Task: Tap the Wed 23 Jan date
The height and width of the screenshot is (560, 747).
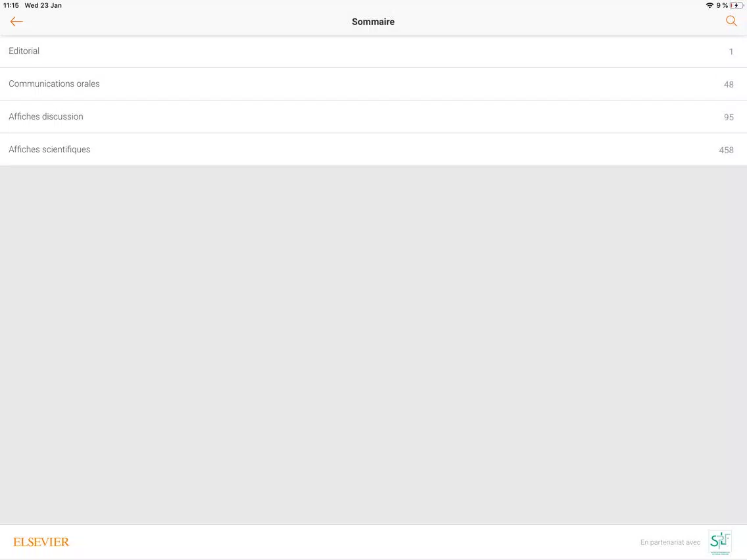Action: pyautogui.click(x=43, y=6)
